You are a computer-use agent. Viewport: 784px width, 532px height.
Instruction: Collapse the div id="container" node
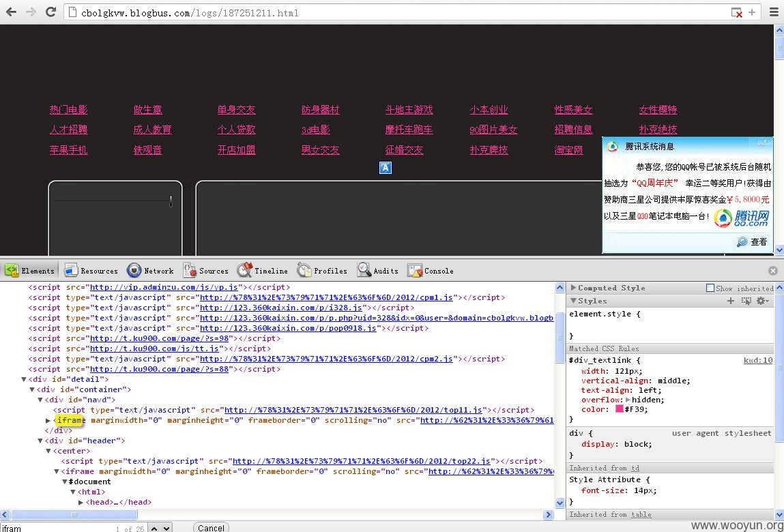(31, 389)
